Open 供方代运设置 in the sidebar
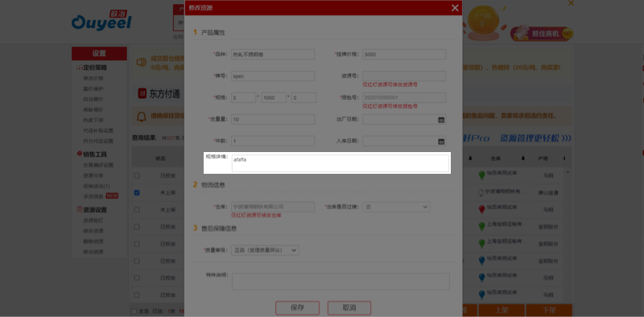Screen dimensions: 644x317 (x=98, y=142)
